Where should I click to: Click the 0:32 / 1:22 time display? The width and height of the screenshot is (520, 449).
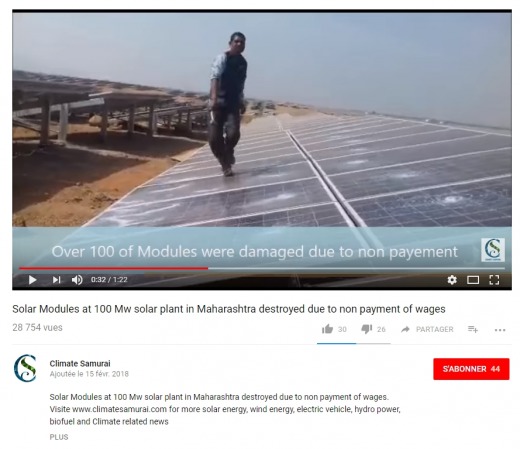pos(109,280)
